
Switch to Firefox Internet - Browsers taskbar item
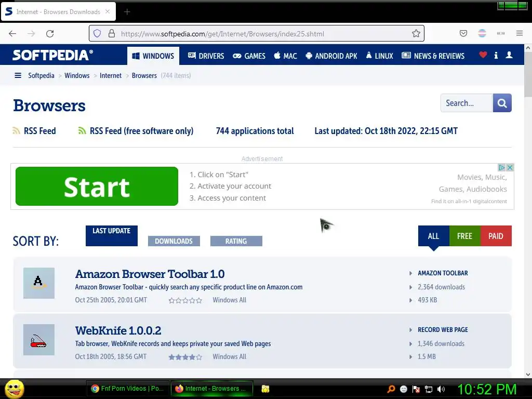point(212,389)
